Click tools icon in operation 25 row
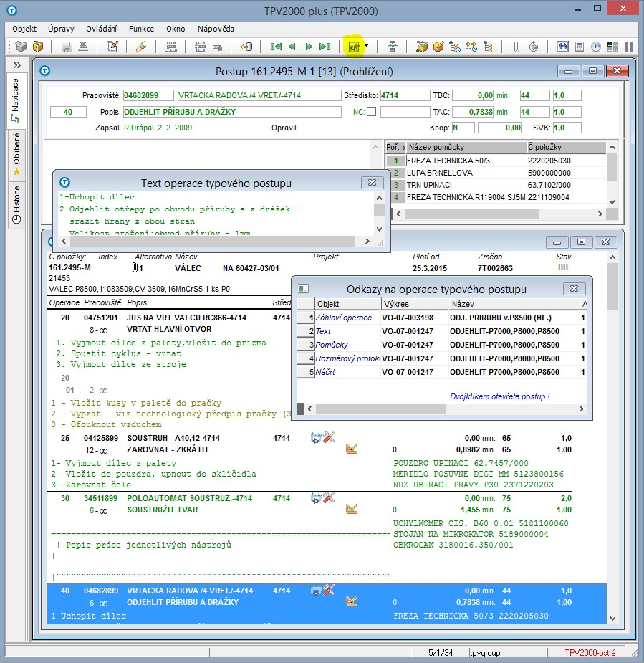This screenshot has height=663, width=644. point(329,438)
